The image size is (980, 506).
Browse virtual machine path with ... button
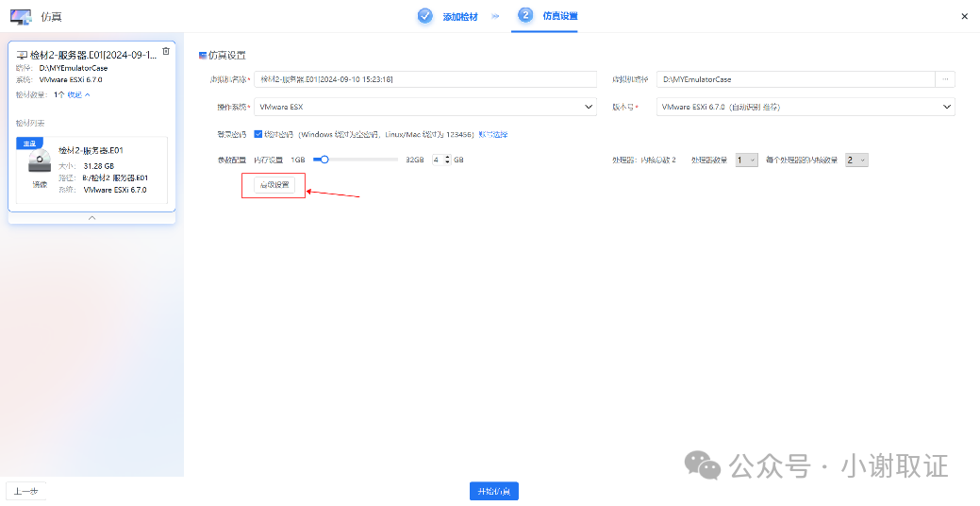coord(945,79)
